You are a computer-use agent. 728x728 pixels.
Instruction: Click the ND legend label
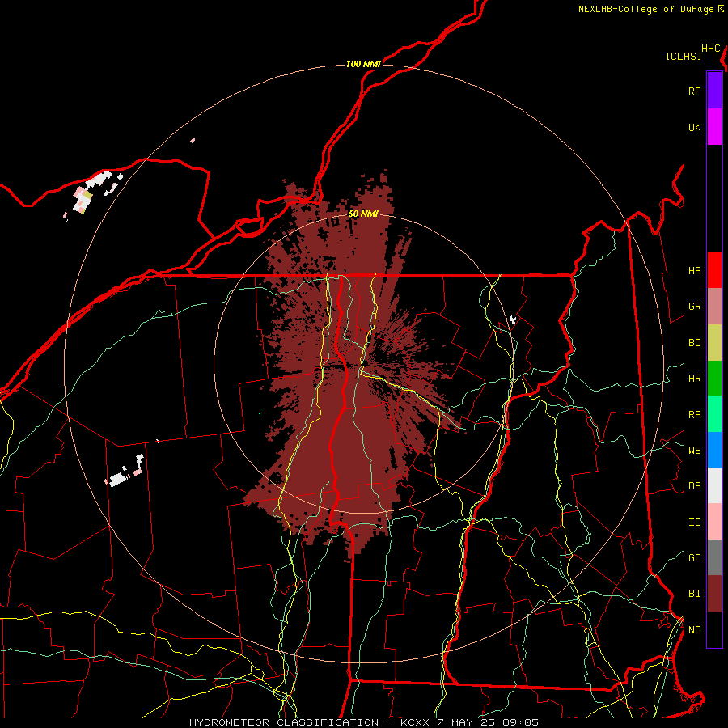(694, 629)
